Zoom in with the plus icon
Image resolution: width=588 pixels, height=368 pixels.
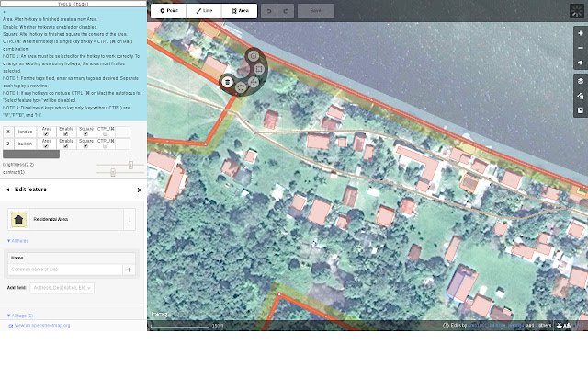pos(580,31)
